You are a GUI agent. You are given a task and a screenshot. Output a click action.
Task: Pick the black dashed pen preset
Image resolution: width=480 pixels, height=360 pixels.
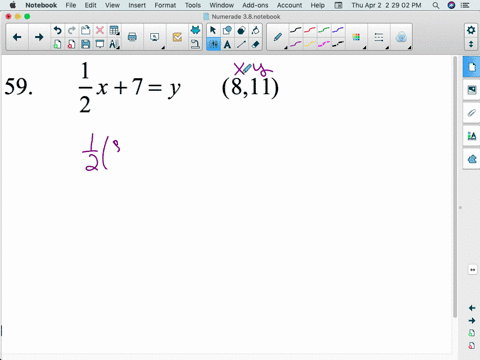point(338,44)
